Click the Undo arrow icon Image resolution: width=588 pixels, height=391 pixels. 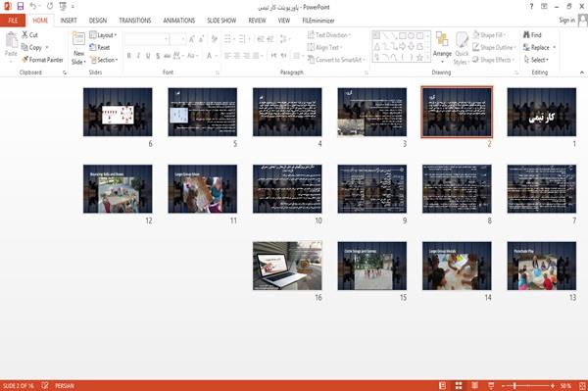33,6
